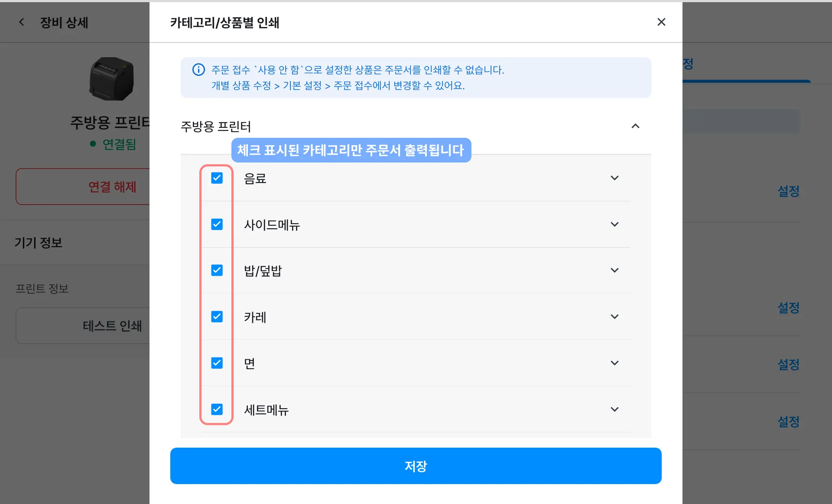Screen dimensions: 832x504
Task: Expand the 밥/덮밥 category row
Action: tap(614, 270)
